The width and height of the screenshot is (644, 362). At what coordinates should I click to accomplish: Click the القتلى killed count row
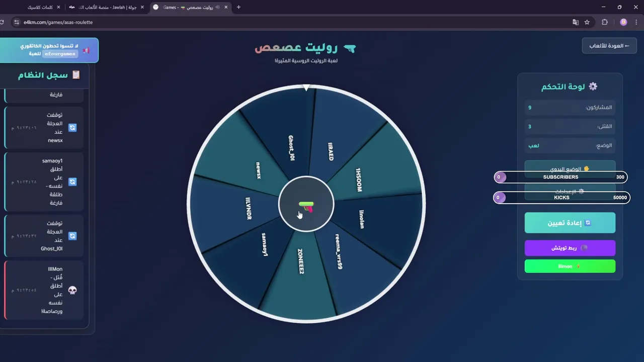click(570, 127)
